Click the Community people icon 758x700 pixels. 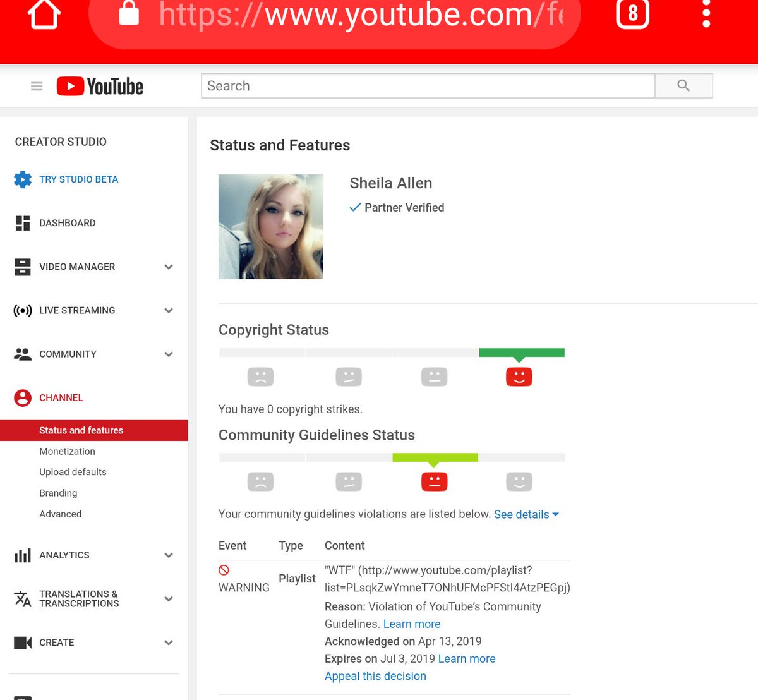23,354
